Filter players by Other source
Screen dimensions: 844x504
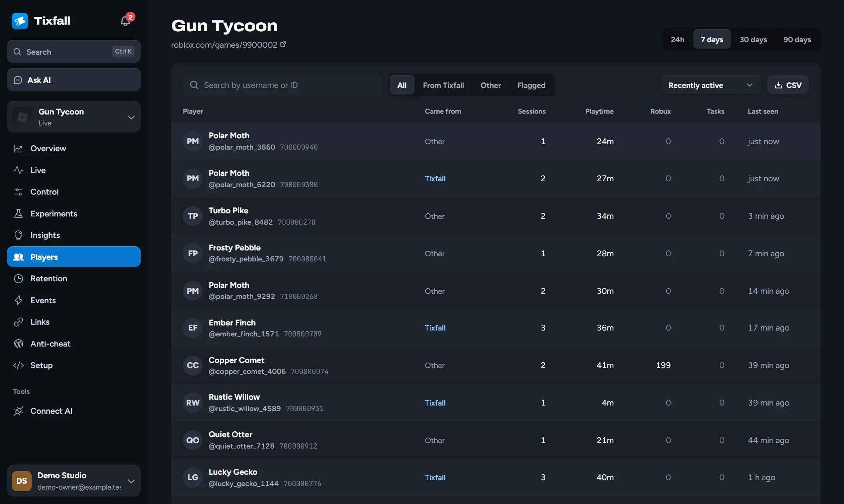(490, 85)
